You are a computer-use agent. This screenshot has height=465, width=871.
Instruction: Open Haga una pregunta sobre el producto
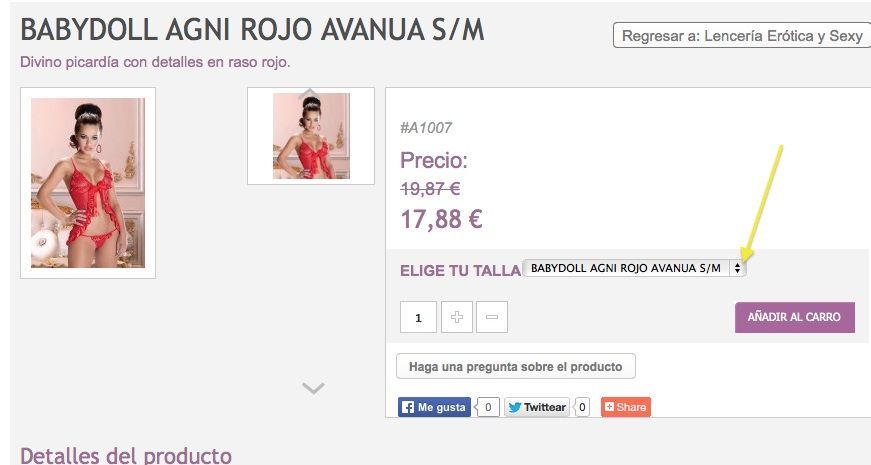pos(515,367)
